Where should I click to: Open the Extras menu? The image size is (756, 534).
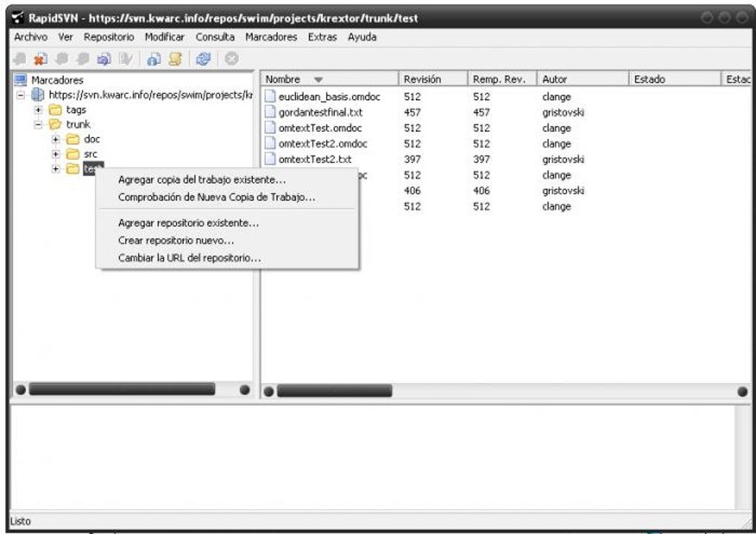(x=322, y=37)
